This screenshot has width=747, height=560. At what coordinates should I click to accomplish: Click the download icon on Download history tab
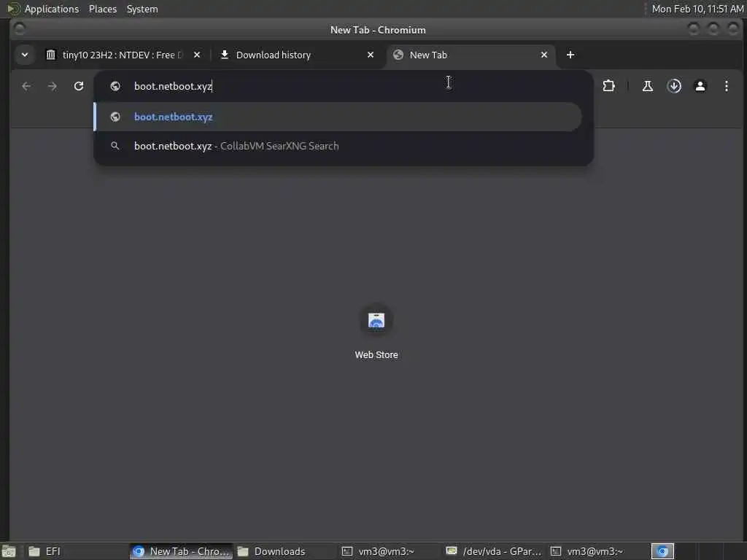225,55
